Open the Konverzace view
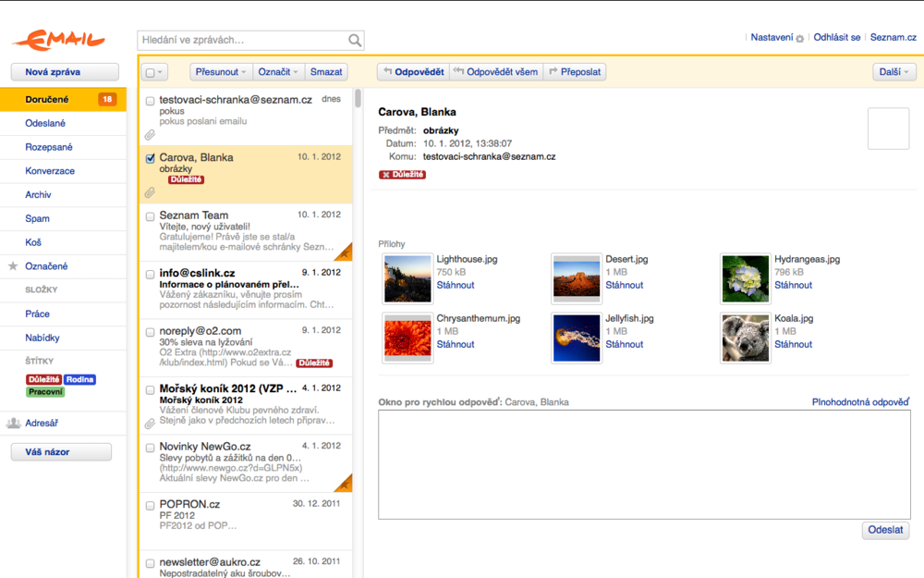The image size is (924, 578). tap(63, 171)
